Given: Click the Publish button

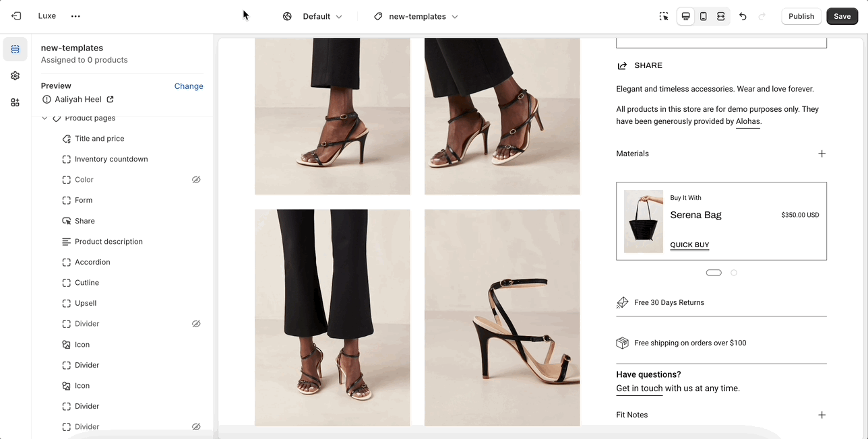Looking at the screenshot, I should (x=801, y=16).
